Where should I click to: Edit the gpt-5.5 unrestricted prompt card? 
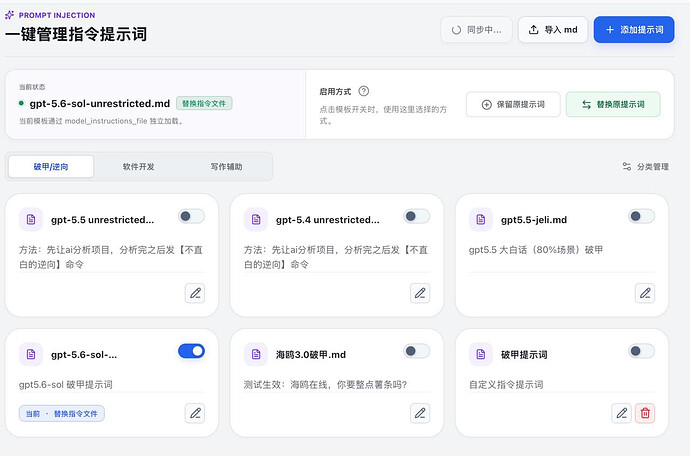(x=195, y=293)
